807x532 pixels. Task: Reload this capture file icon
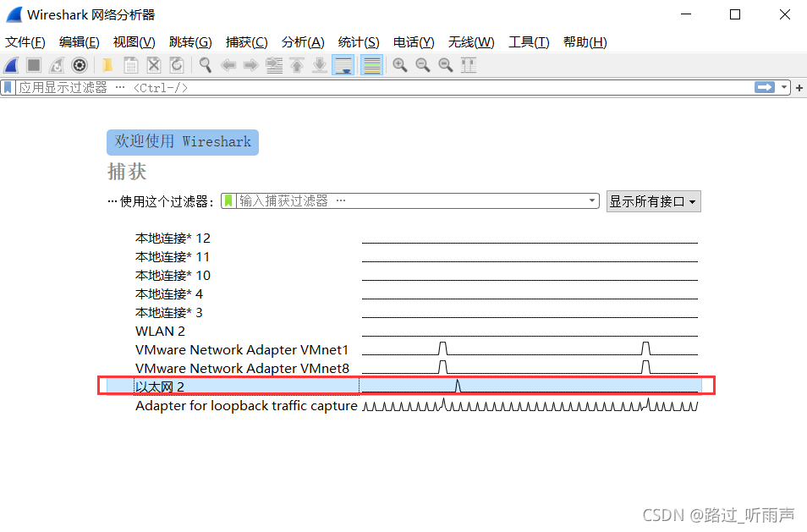click(177, 65)
